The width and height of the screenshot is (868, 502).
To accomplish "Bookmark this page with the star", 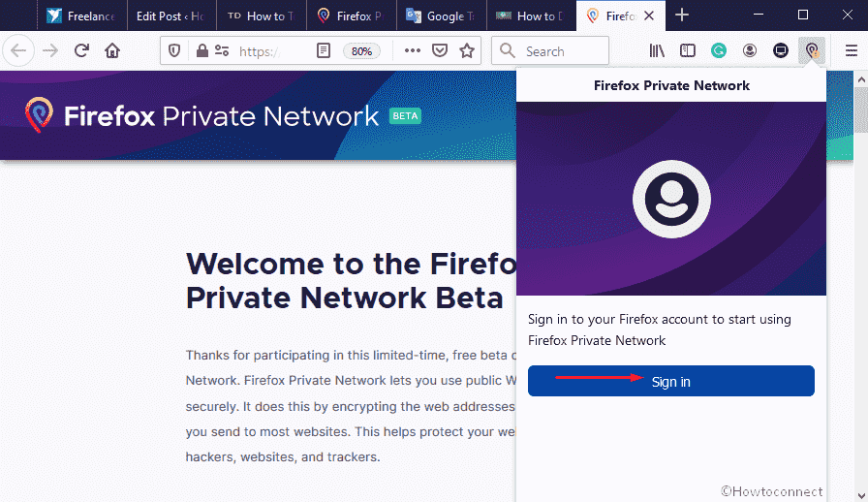I will click(467, 51).
